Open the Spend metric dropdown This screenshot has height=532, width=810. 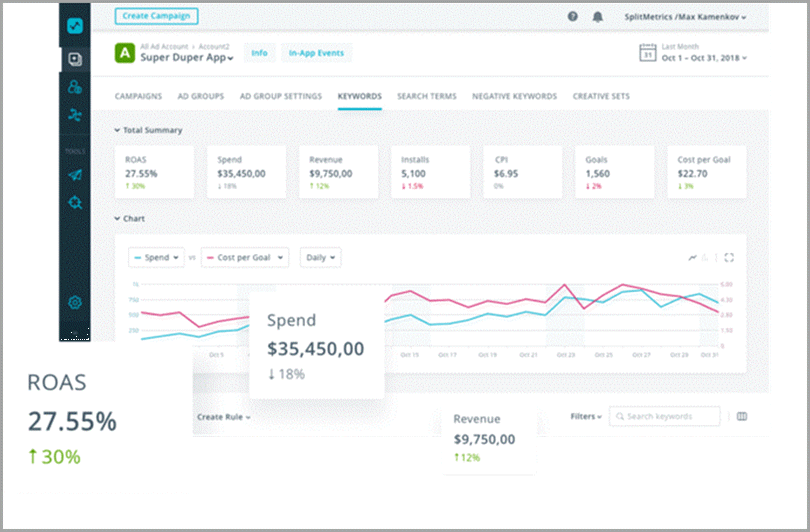pos(156,258)
